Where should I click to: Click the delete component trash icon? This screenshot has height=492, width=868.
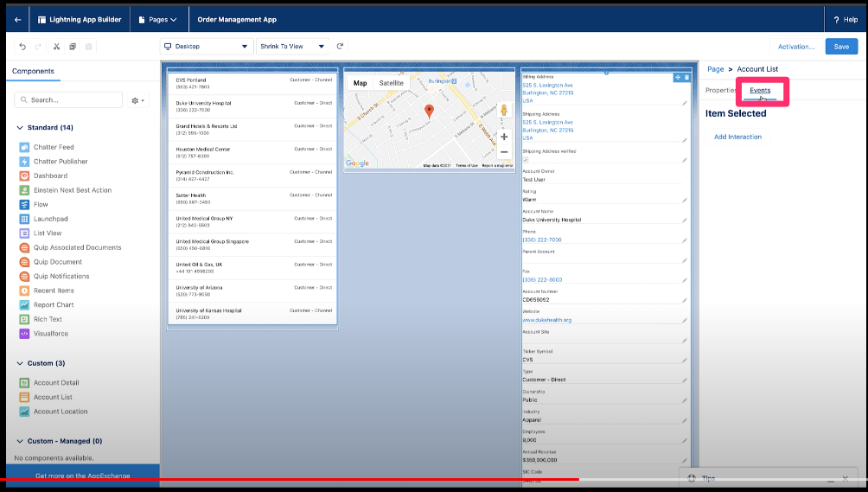pyautogui.click(x=687, y=78)
